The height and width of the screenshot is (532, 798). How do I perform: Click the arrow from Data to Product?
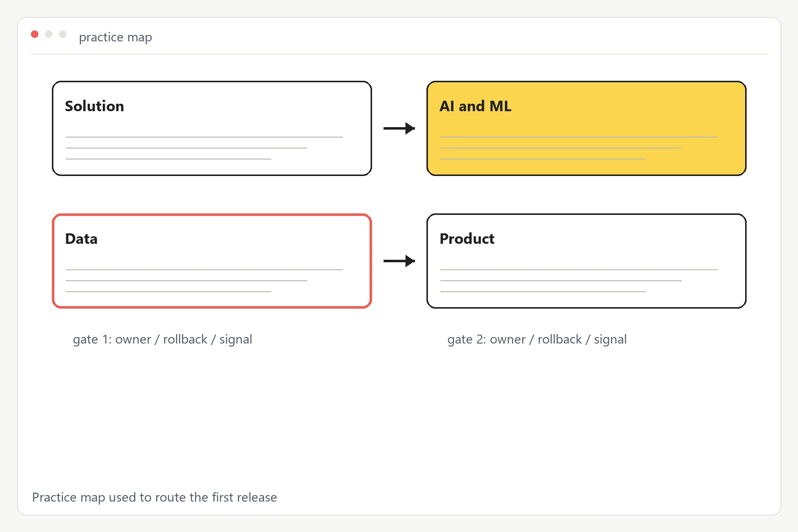399,261
